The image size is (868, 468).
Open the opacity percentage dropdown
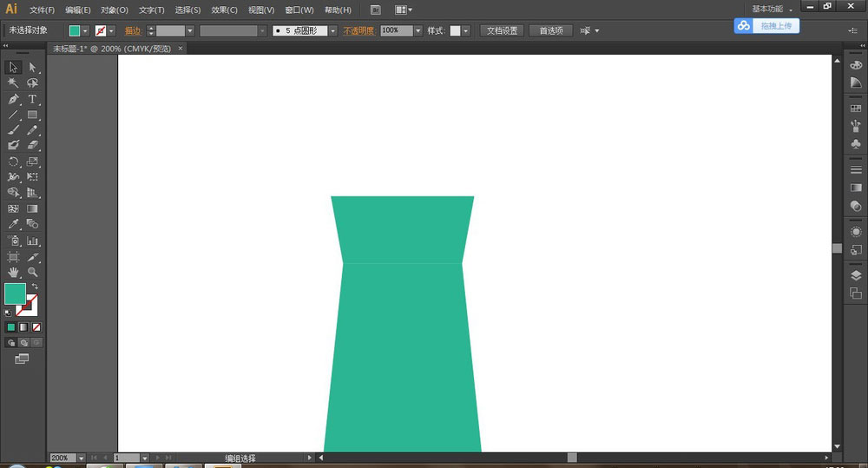tap(418, 30)
